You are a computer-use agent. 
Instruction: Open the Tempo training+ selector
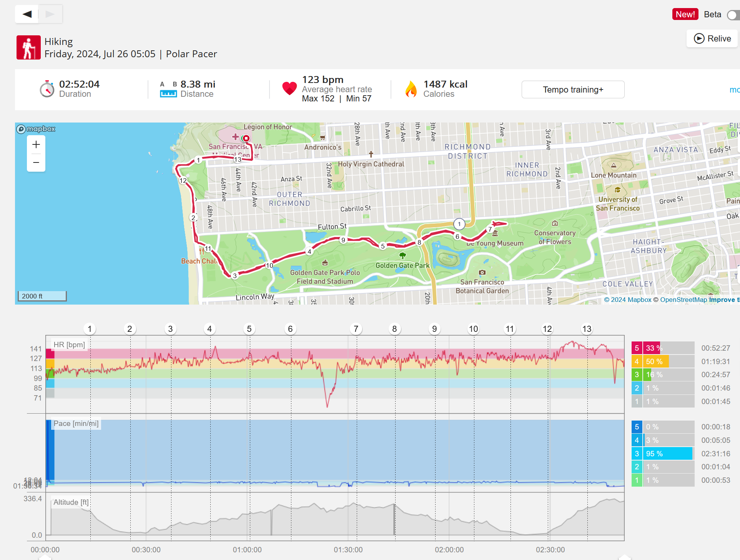[x=572, y=89]
